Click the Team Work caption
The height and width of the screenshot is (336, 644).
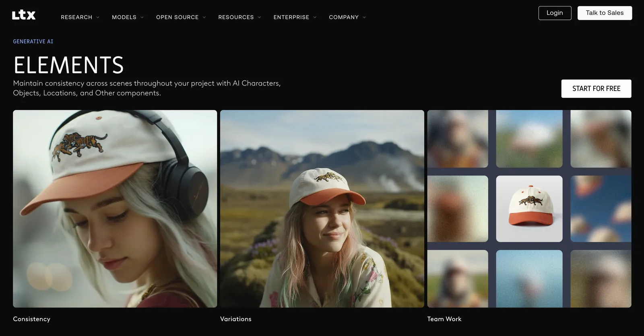coord(444,319)
